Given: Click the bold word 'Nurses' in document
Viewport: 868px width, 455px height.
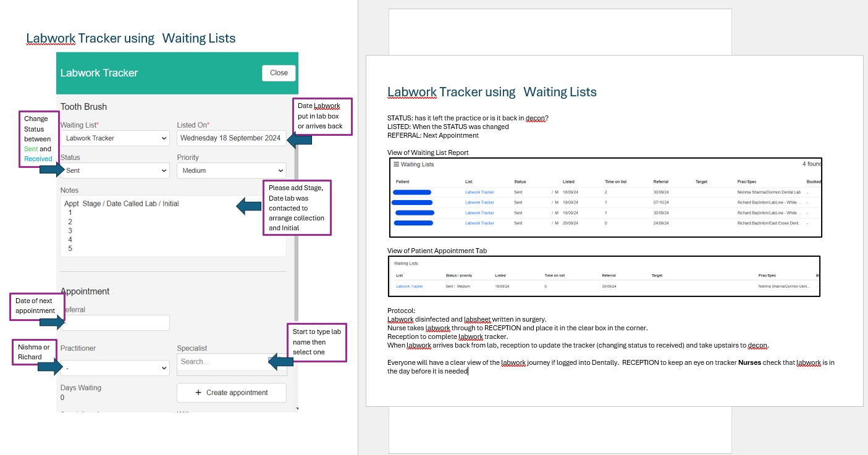Looking at the screenshot, I should (x=751, y=362).
